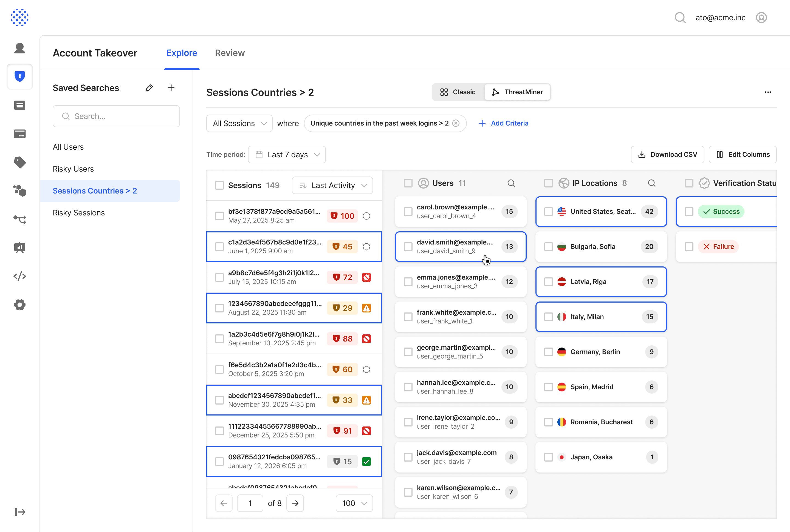Select all sessions with header checkbox
790x532 pixels.
pyautogui.click(x=219, y=185)
